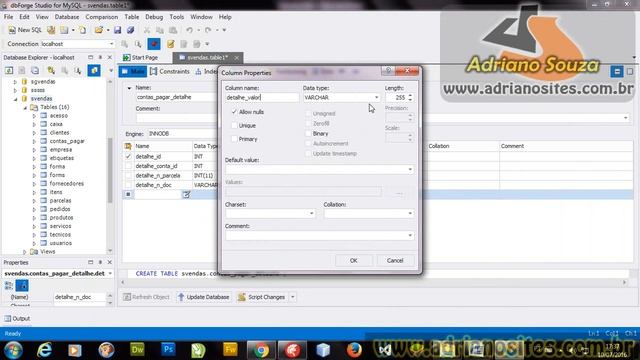Open the Script Changes dropdown arrow
Screen dimensions: 640x360
[x=293, y=297]
